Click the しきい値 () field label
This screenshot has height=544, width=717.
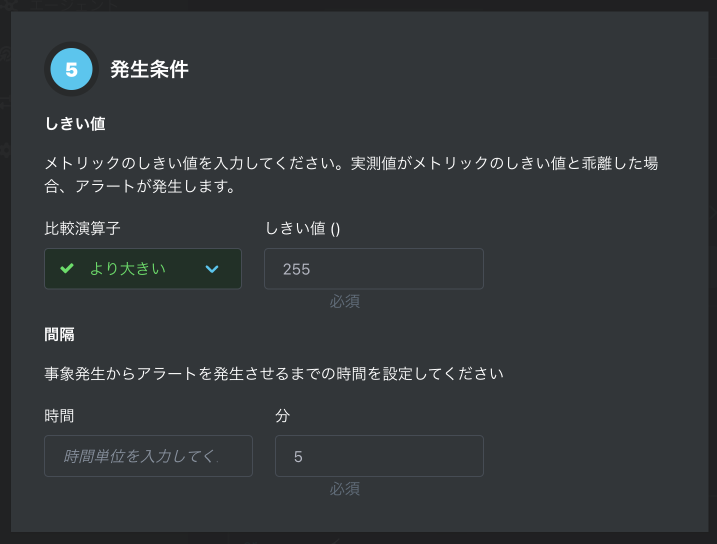click(302, 228)
